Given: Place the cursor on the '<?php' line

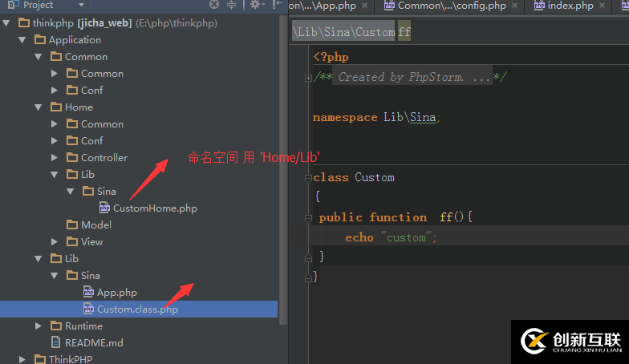Looking at the screenshot, I should (331, 57).
